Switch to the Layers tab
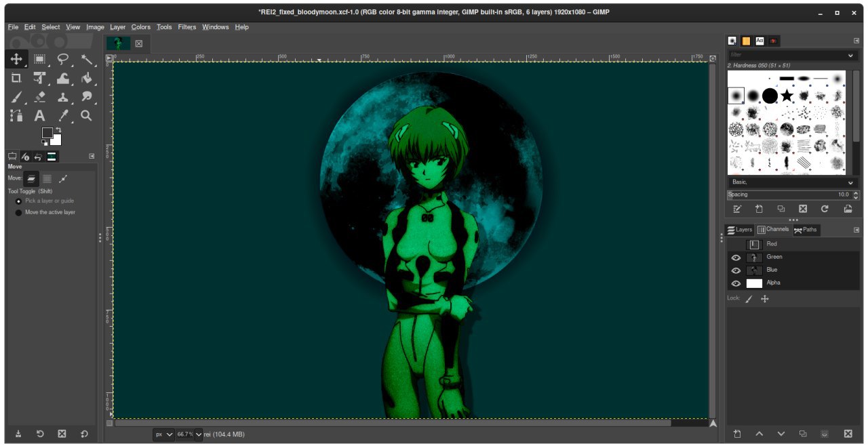 tap(740, 230)
